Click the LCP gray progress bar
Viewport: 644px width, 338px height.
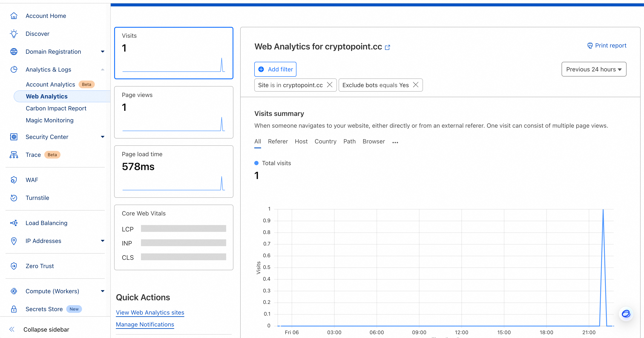click(184, 228)
